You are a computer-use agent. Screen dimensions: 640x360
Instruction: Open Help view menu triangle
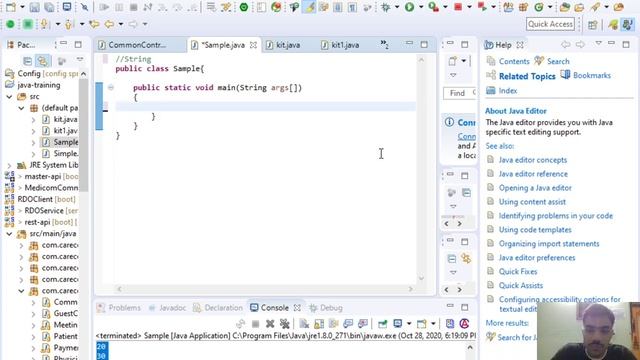point(598,43)
